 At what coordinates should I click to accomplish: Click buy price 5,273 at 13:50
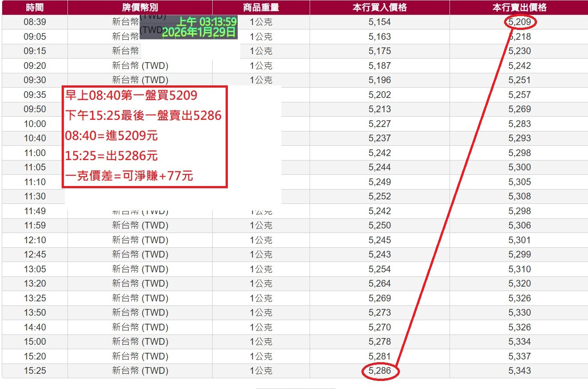380,313
